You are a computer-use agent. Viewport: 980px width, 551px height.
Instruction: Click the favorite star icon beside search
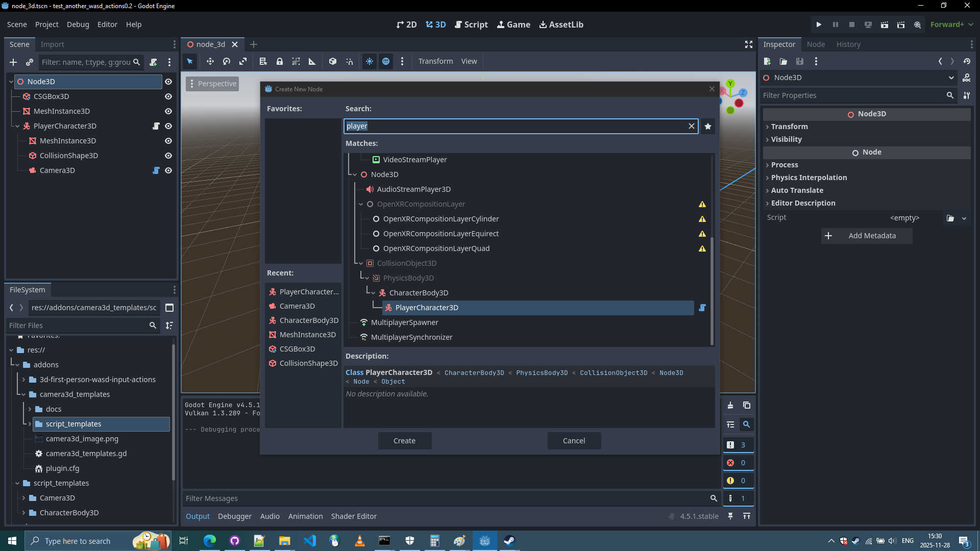pyautogui.click(x=707, y=127)
